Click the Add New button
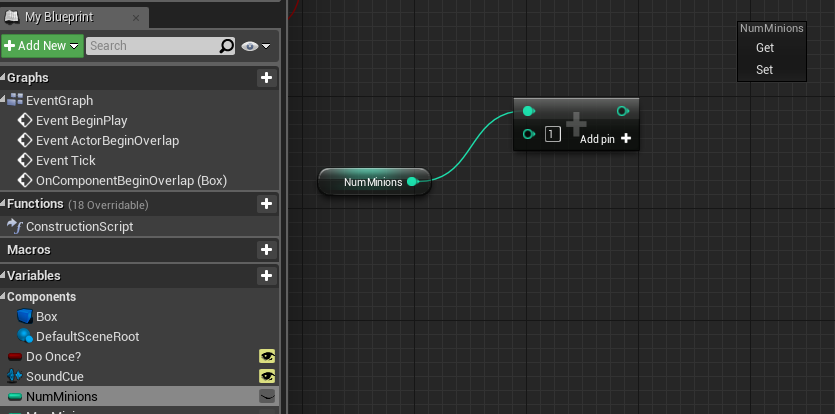 pyautogui.click(x=43, y=46)
